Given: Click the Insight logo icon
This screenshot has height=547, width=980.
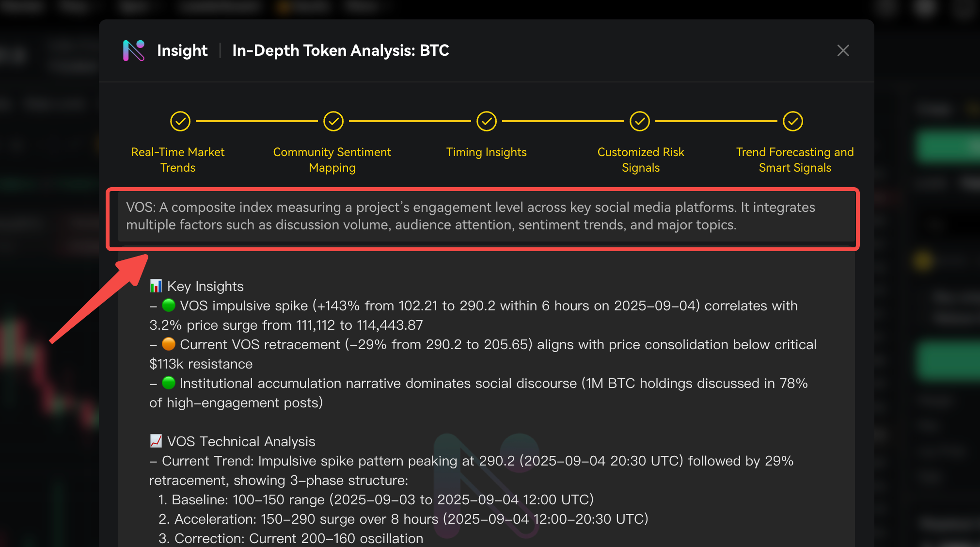Looking at the screenshot, I should click(x=134, y=50).
